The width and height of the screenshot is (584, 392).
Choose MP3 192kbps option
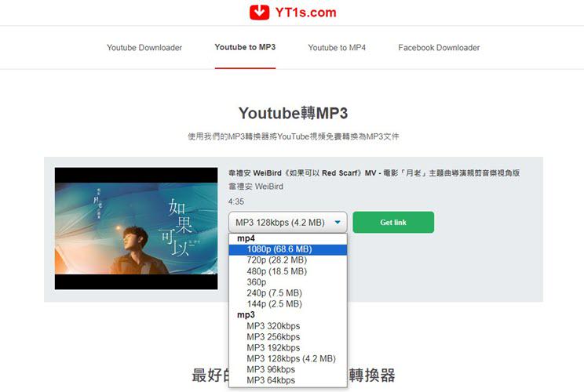tap(288, 348)
